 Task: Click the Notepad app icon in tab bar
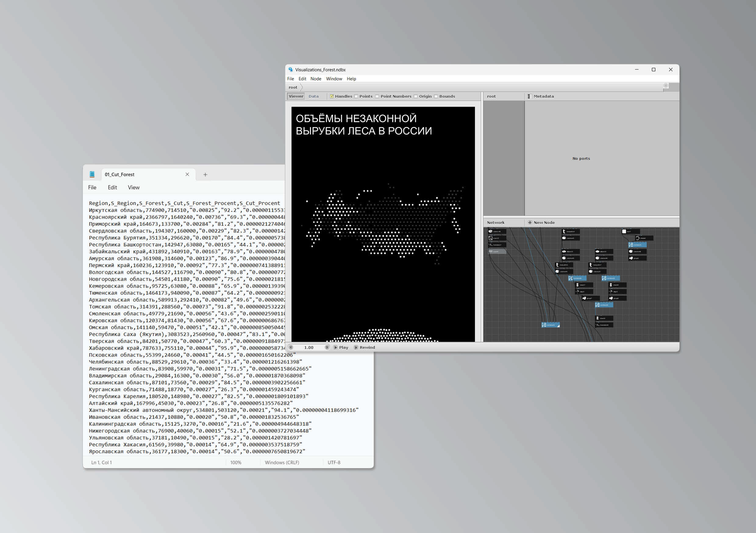(92, 175)
